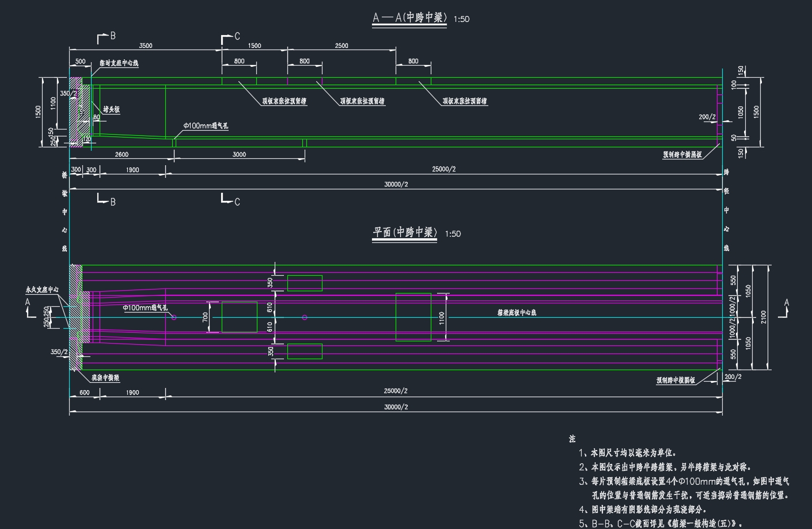The width and height of the screenshot is (812, 529).
Task: Select the 2500 dimension text at top
Action: click(342, 45)
